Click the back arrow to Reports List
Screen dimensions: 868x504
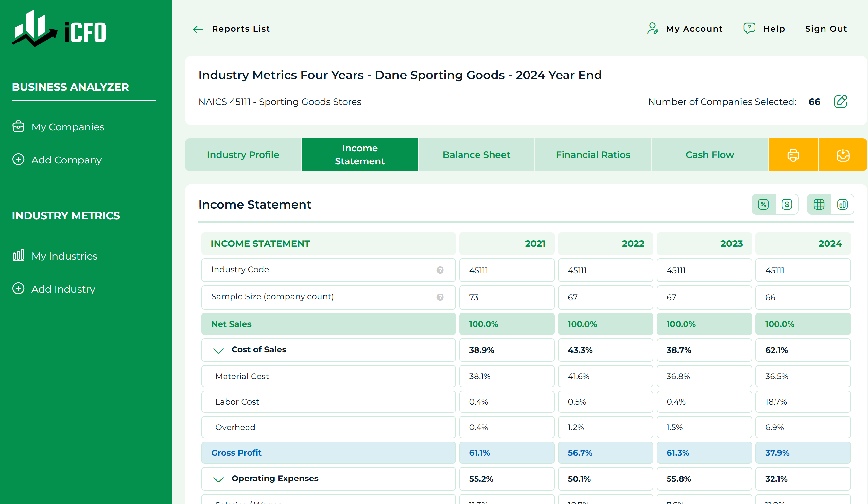[x=198, y=30]
